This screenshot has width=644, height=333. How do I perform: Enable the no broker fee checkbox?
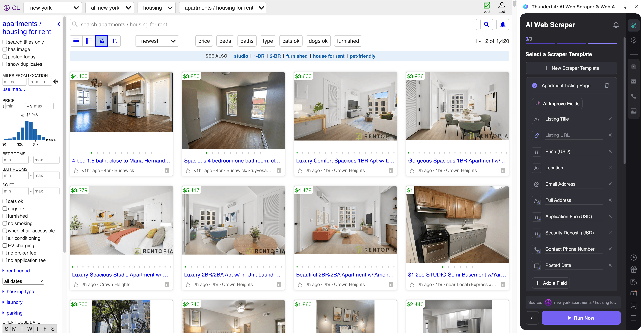[x=5, y=253]
